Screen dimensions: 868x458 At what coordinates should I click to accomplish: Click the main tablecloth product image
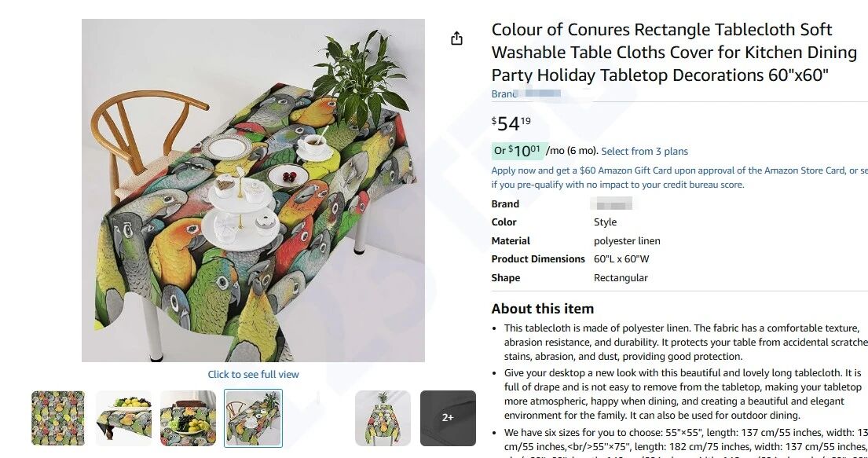[x=253, y=190]
